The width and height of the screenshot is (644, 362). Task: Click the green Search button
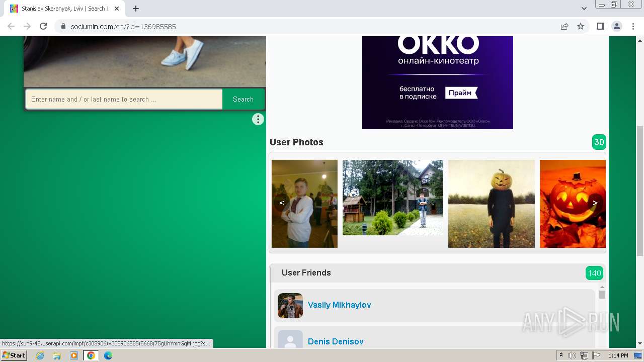(244, 99)
